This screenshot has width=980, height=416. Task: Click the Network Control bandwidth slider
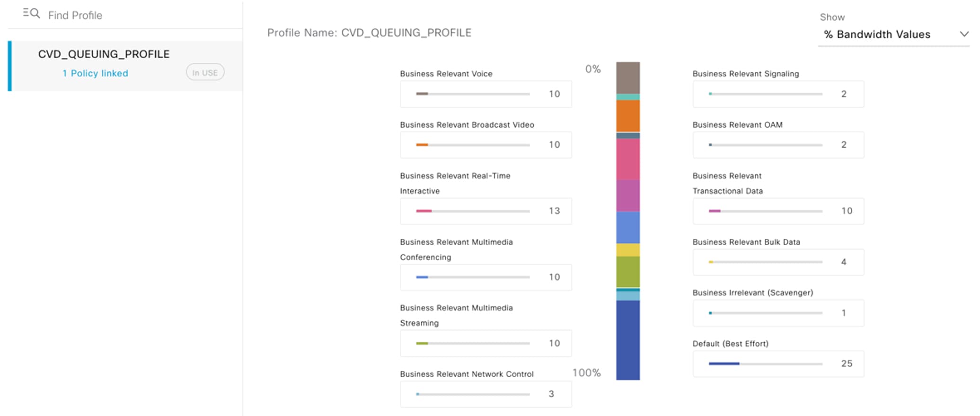point(473,394)
